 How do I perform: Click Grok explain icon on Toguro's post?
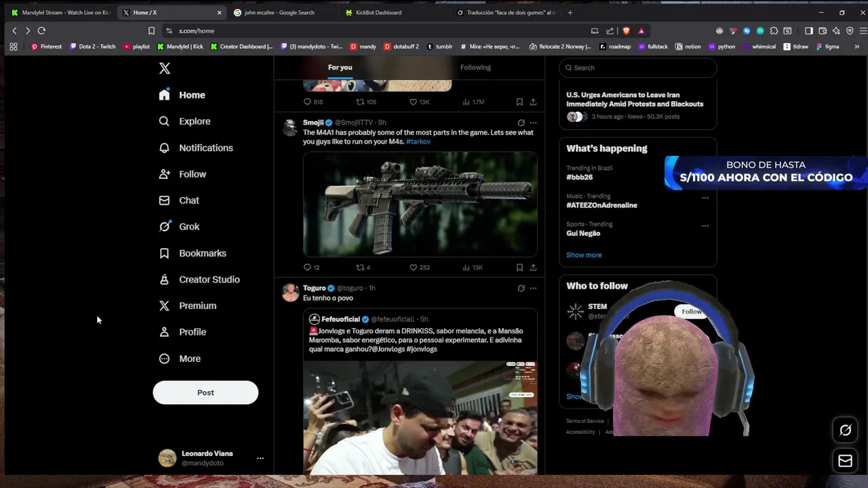(521, 288)
